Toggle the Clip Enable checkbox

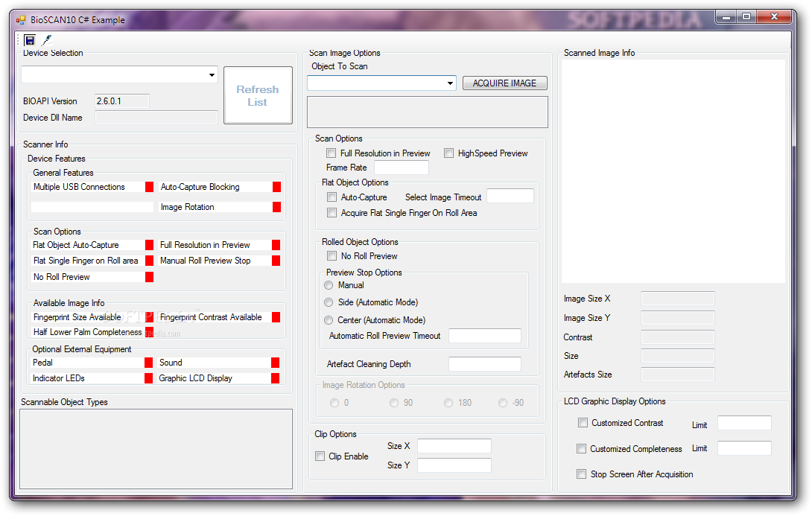pos(320,456)
